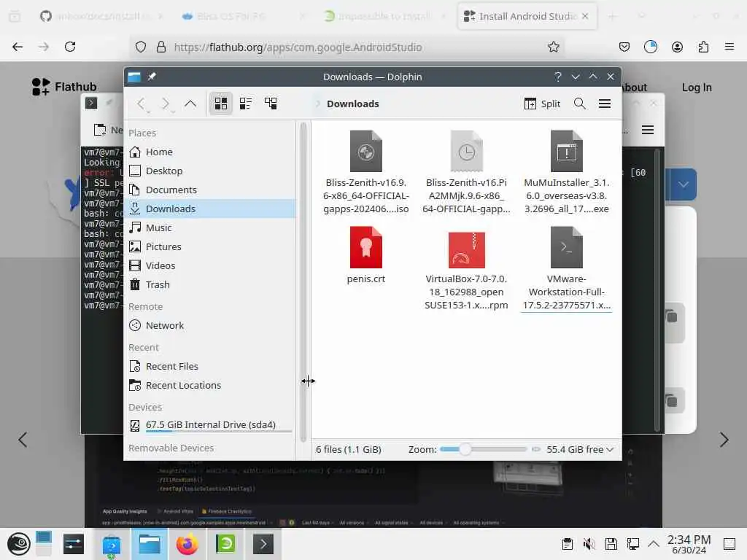Viewport: 747px width, 560px height.
Task: Open Dolphin's hamburger menu
Action: coord(605,104)
